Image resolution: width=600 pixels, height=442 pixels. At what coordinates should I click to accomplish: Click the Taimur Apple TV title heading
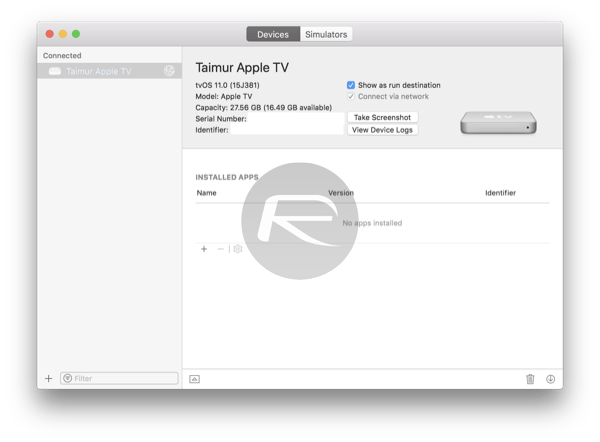pyautogui.click(x=242, y=67)
